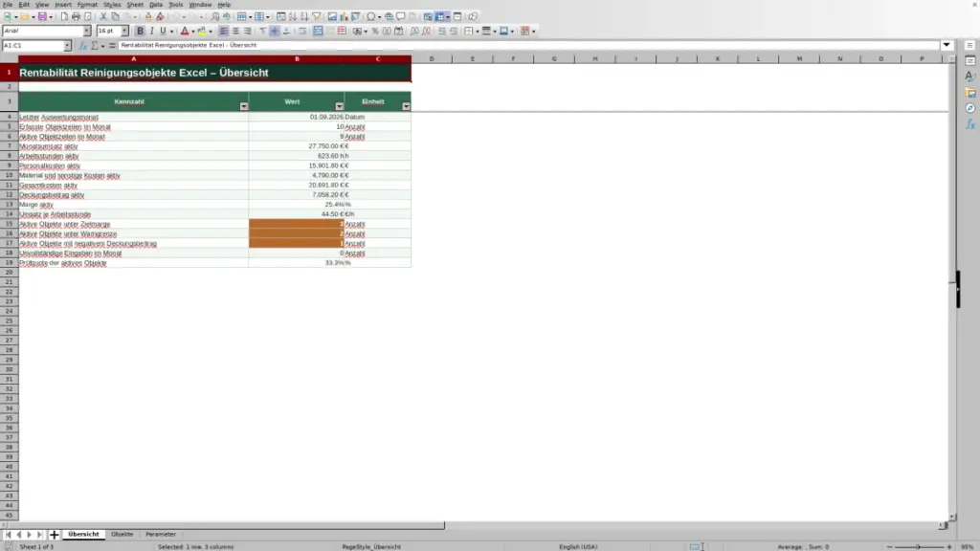
Task: Click the Insert Image icon
Action: tap(332, 17)
